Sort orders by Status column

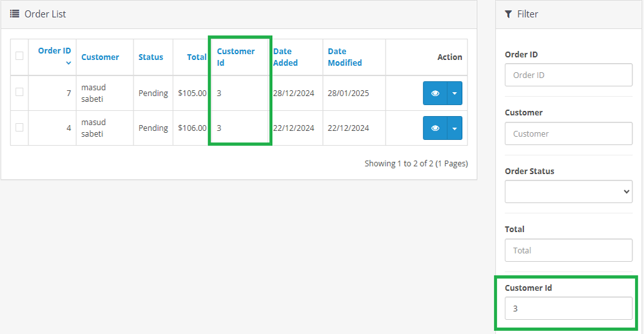151,57
